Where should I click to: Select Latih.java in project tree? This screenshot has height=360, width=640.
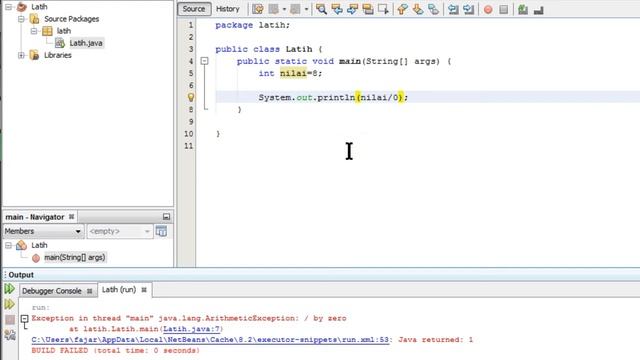click(x=86, y=43)
